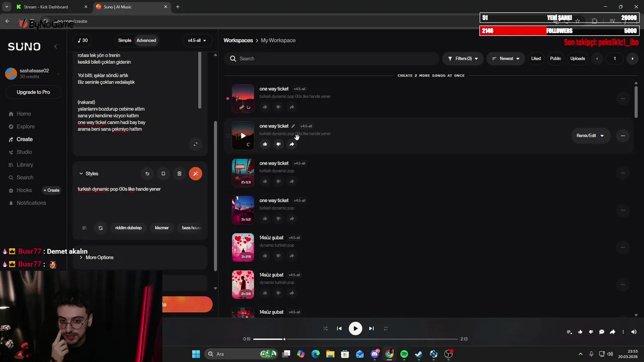
Task: Like the second one way ticket song
Action: coord(265,144)
